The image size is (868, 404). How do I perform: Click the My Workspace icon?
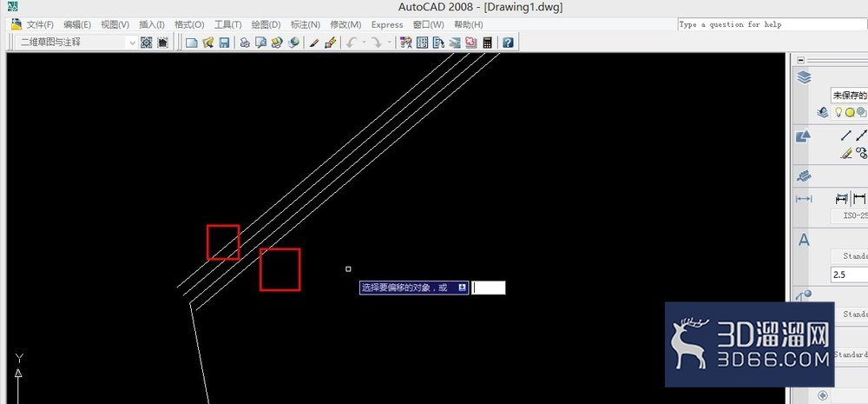pyautogui.click(x=163, y=43)
